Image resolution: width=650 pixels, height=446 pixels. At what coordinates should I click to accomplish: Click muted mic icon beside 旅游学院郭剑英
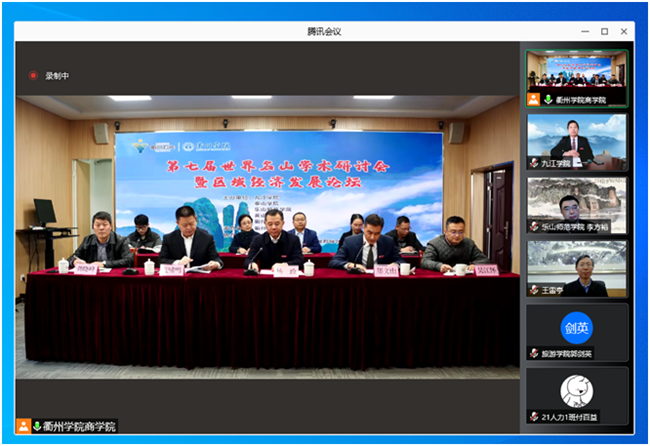coord(534,353)
